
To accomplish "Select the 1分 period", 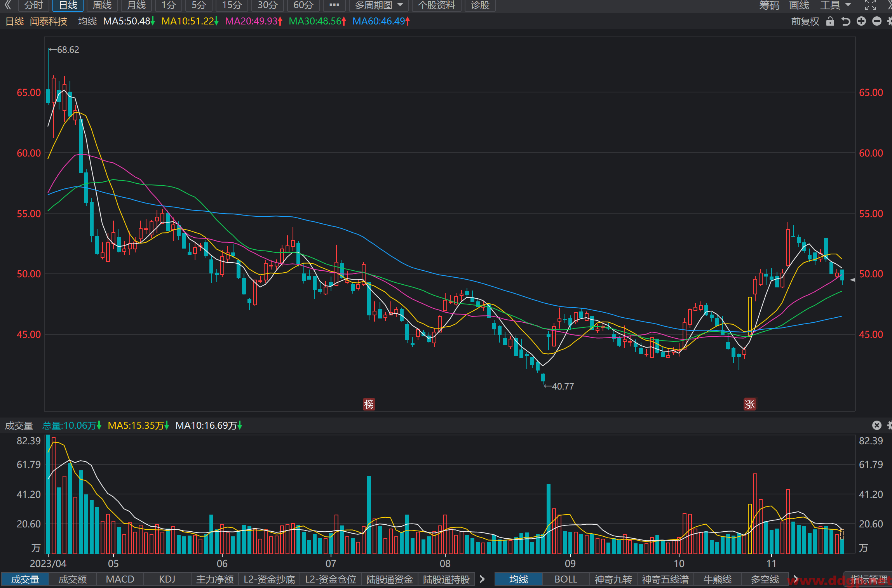I will click(169, 5).
